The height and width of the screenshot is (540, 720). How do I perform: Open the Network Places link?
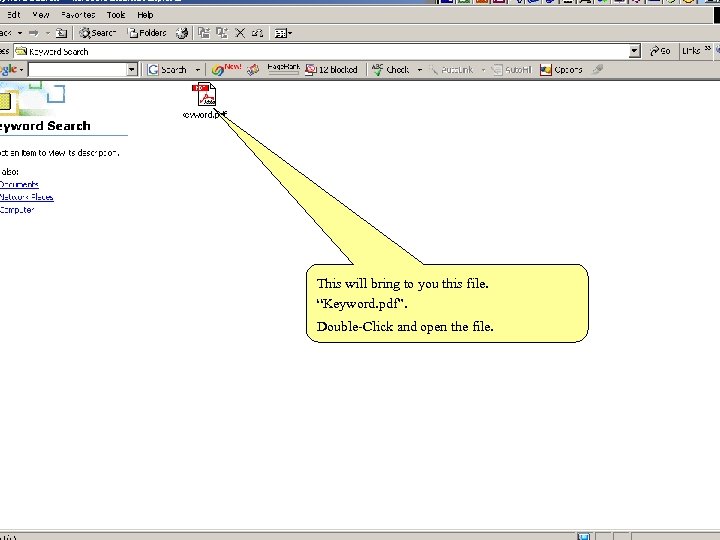click(27, 197)
